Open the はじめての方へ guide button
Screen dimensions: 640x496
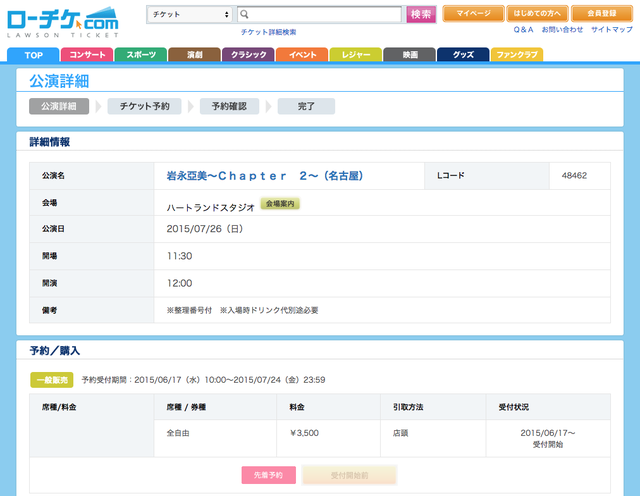point(537,13)
